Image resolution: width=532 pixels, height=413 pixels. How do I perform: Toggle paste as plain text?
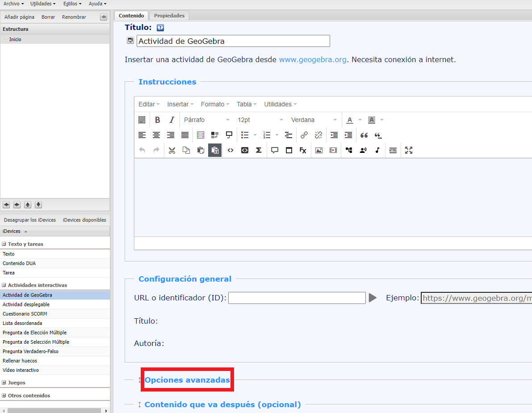point(215,150)
